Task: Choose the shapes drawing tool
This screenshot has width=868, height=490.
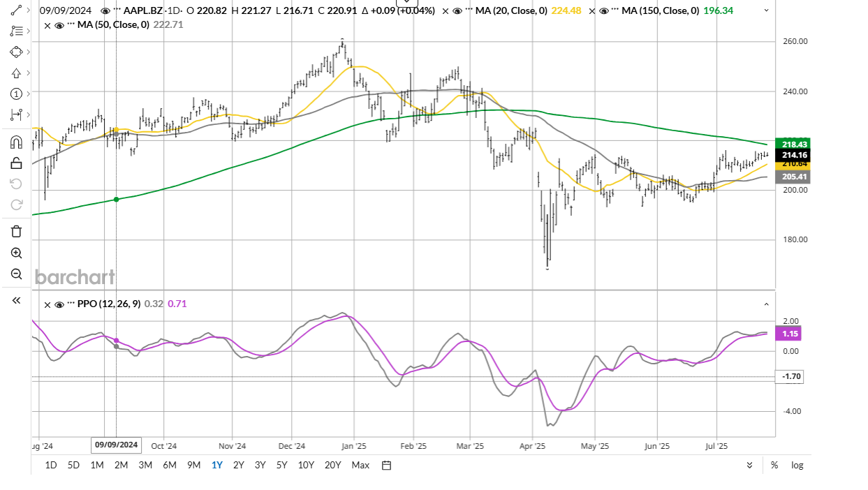Action: [16, 52]
